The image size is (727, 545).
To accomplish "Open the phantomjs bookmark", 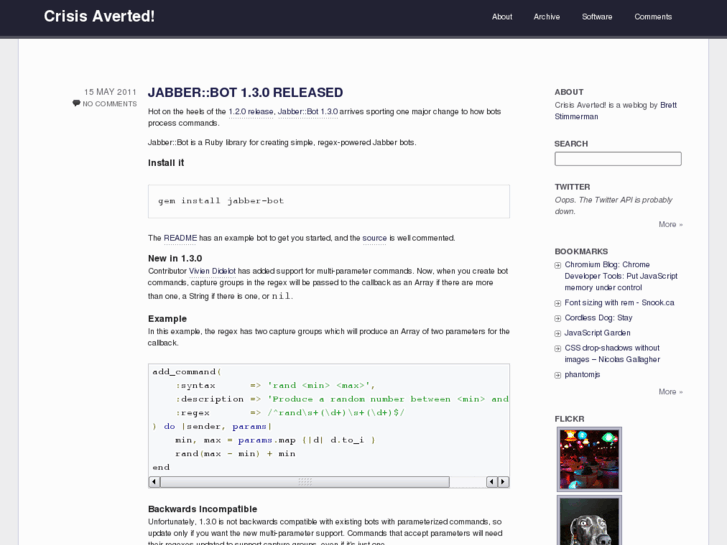I will (x=582, y=374).
